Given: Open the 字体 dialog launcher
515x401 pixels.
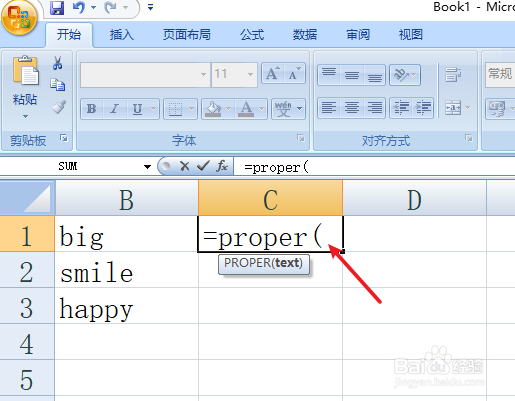Looking at the screenshot, I should pyautogui.click(x=301, y=138).
